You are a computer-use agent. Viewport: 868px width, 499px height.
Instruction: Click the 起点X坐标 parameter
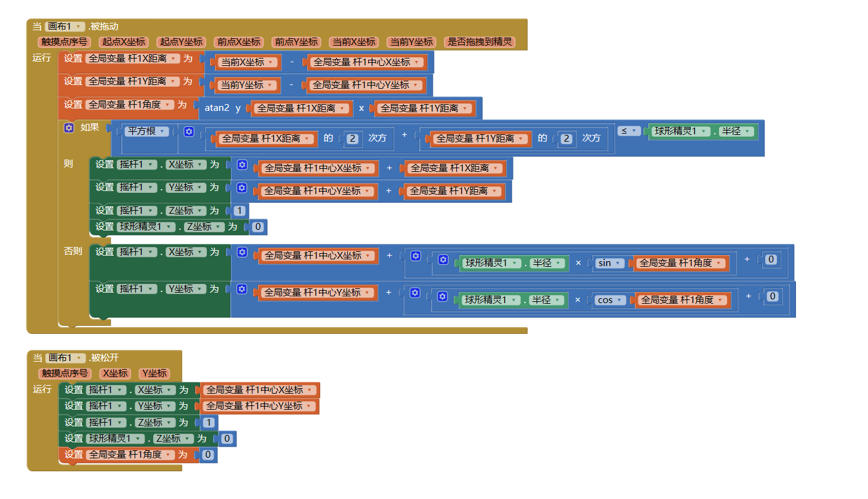(124, 42)
